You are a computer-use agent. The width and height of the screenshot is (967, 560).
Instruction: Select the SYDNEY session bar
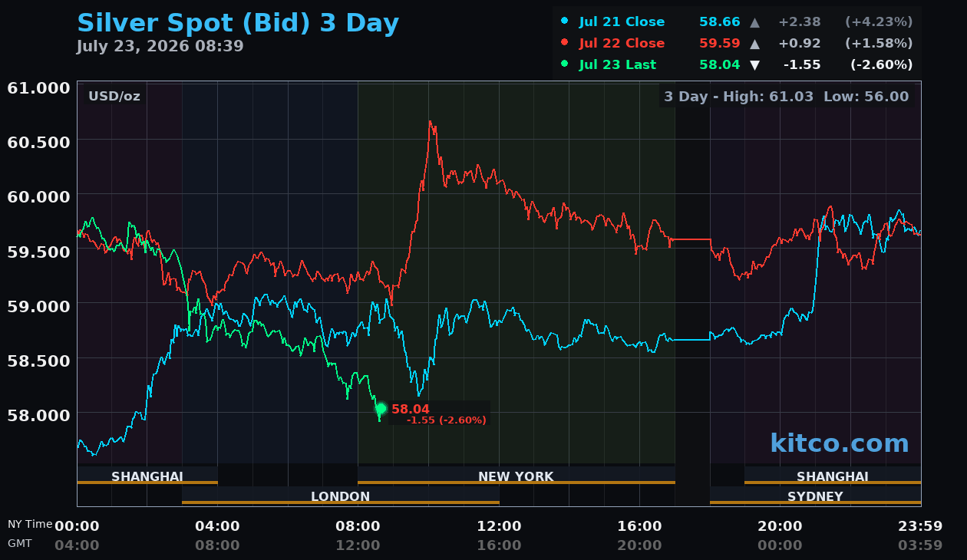click(x=815, y=496)
